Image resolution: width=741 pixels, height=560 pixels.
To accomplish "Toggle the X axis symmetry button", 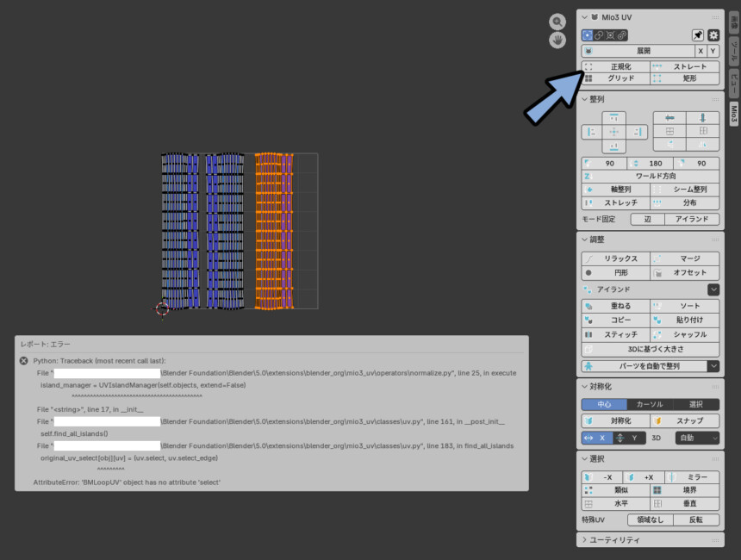I will coord(595,438).
